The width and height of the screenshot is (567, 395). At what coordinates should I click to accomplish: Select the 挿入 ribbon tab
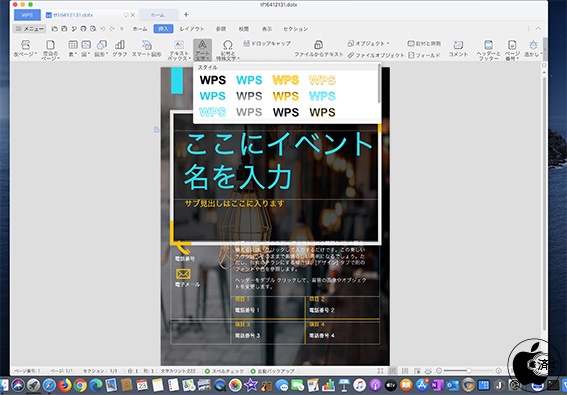click(x=163, y=29)
